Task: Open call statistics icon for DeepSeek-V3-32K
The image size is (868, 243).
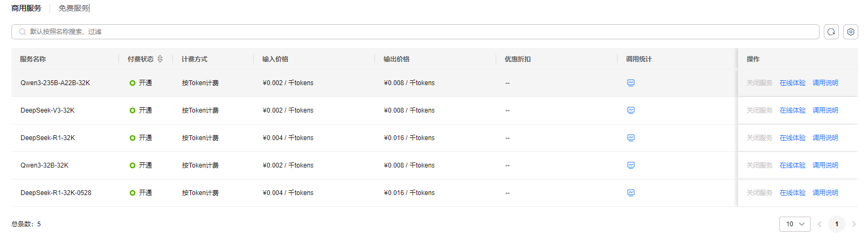Action: coord(631,110)
